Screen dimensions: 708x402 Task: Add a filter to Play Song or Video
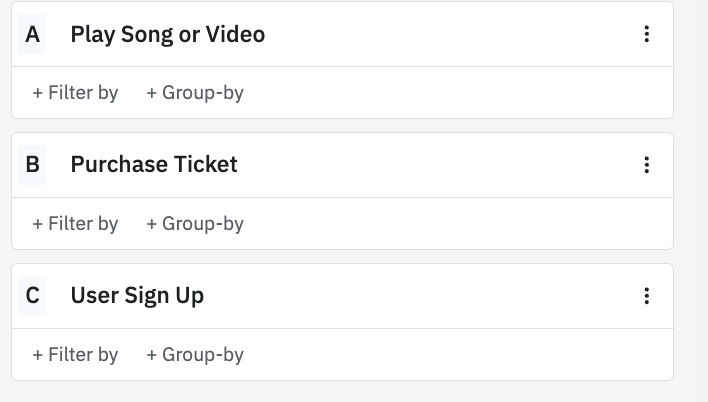(x=75, y=93)
